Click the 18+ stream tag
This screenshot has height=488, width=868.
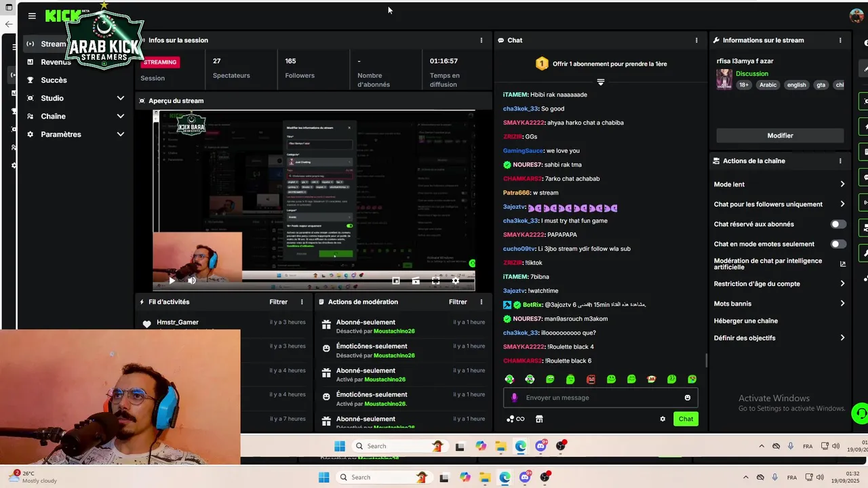pyautogui.click(x=744, y=85)
